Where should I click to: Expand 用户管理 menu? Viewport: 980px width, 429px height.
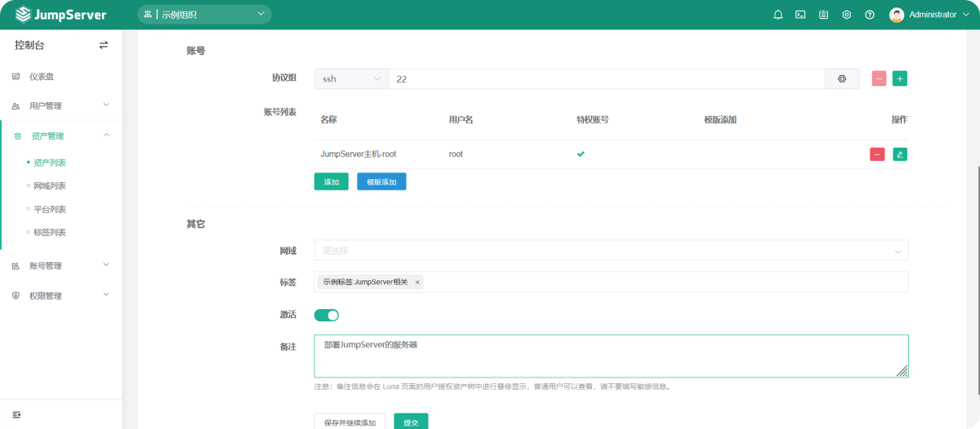point(61,105)
